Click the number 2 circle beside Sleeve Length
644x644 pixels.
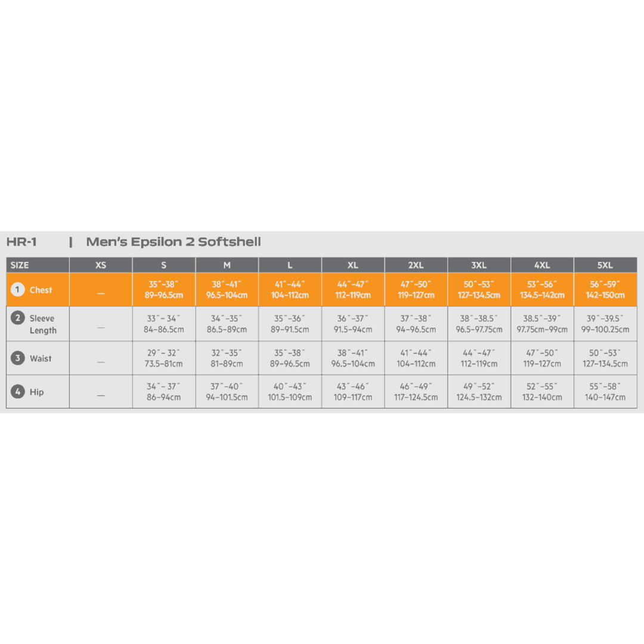[18, 318]
